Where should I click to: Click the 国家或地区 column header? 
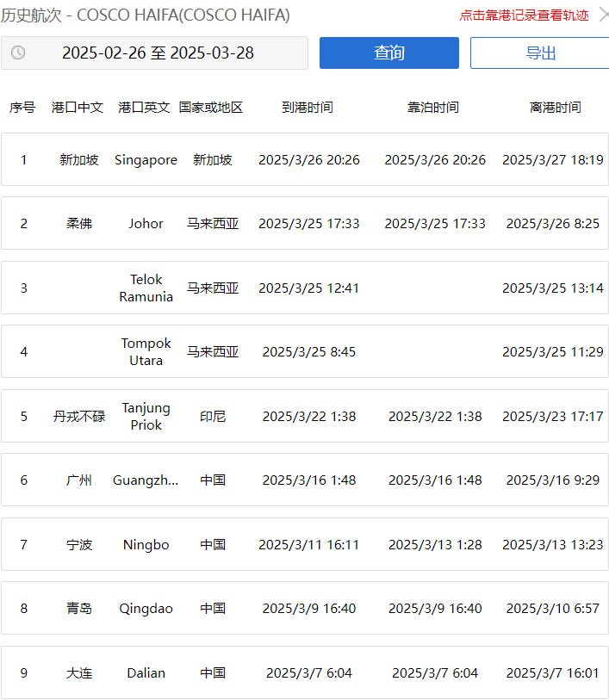(x=211, y=108)
